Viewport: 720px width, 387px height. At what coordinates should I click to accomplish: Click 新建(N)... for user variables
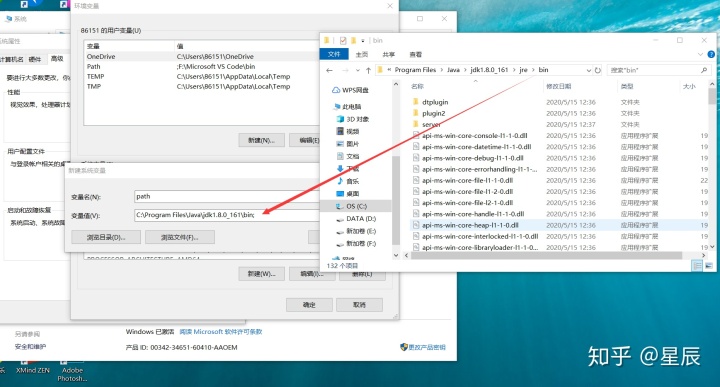pos(261,140)
